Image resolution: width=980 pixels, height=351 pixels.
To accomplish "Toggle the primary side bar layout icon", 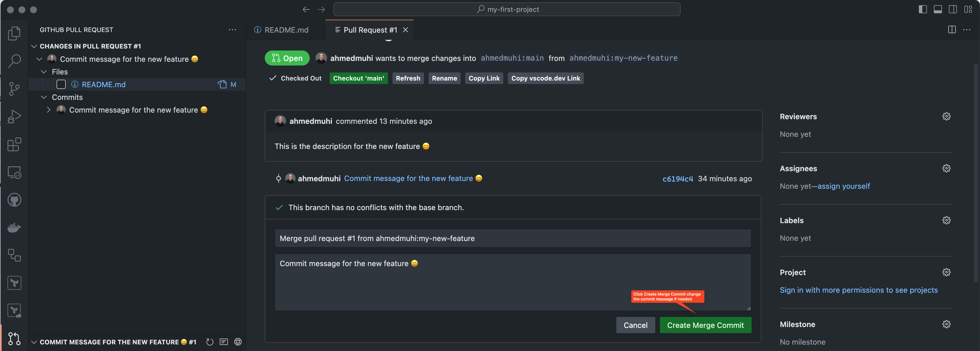I will pos(923,9).
